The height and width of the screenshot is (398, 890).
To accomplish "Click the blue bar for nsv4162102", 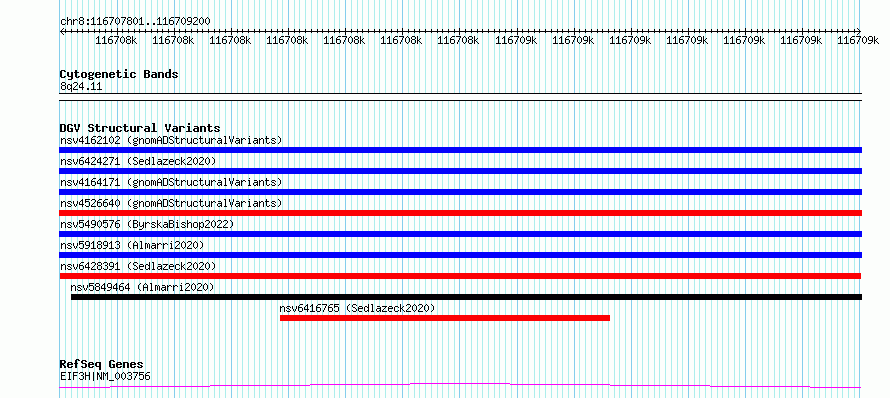I will (x=460, y=150).
